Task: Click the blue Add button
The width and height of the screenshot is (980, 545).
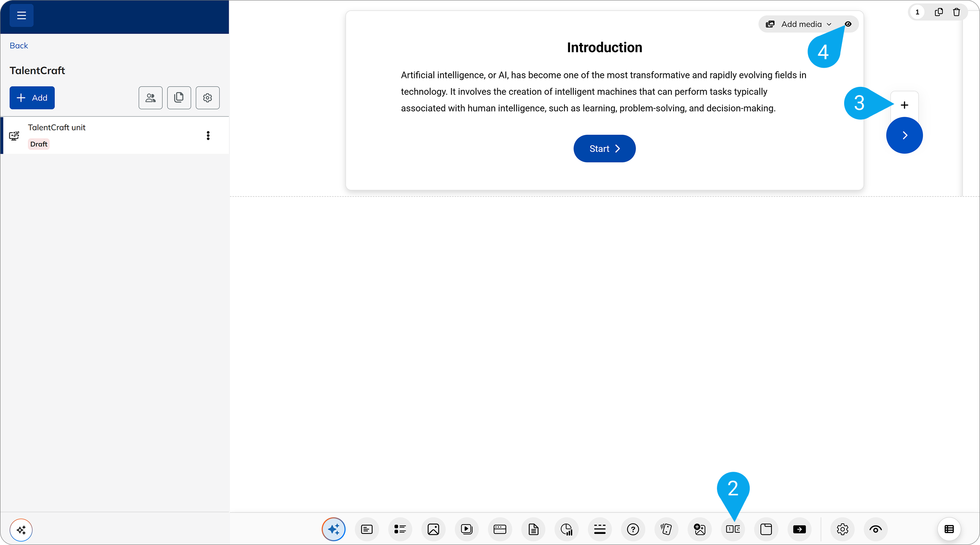Action: tap(32, 98)
